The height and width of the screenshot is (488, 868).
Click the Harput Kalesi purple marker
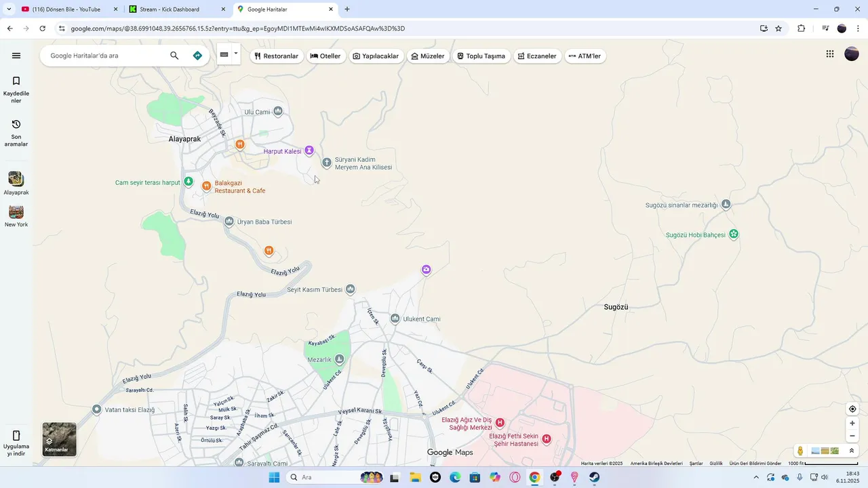point(309,150)
